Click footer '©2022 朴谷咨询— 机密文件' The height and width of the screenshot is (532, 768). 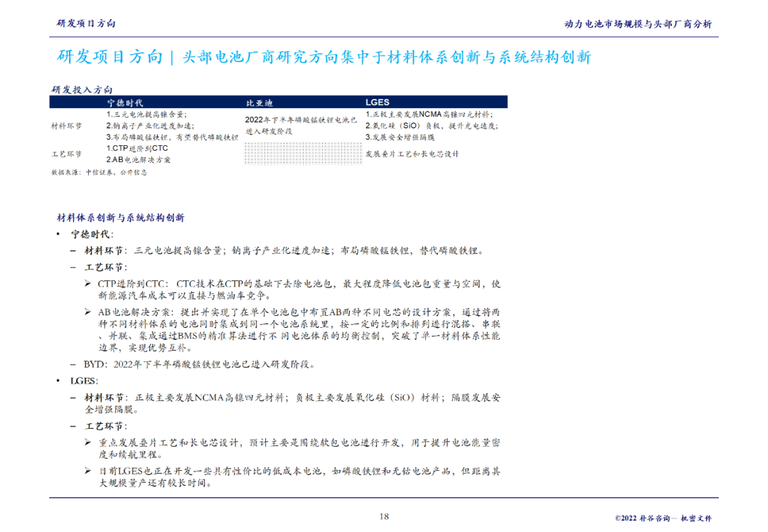[x=663, y=518]
